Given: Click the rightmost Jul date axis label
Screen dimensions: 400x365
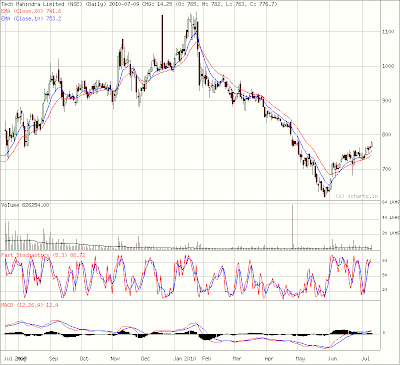Looking at the screenshot, I should (x=366, y=359).
